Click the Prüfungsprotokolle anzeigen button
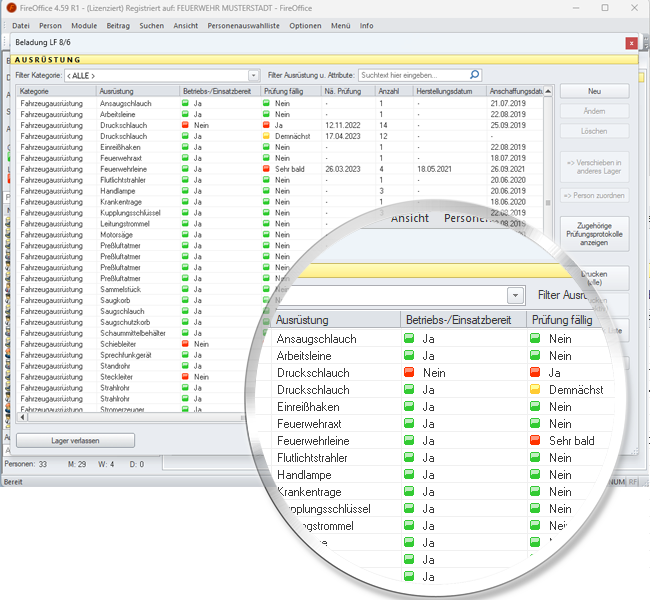Viewport: 650px width, 600px height. click(x=594, y=233)
